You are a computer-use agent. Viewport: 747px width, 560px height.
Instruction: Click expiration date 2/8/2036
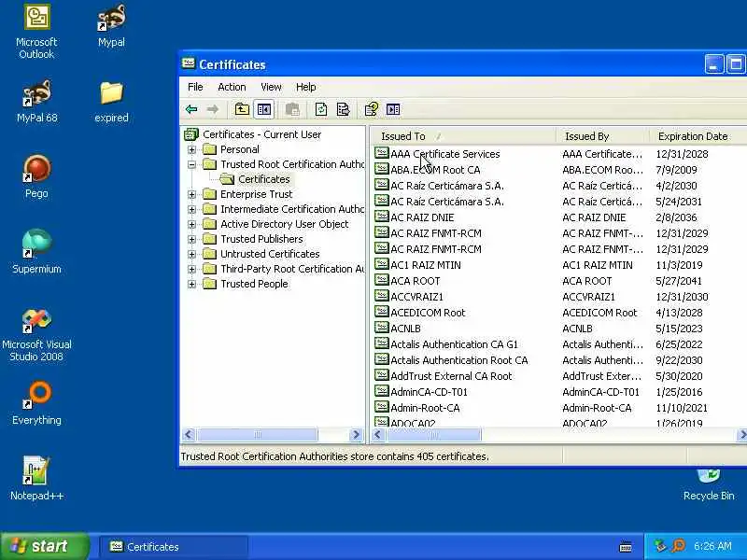(x=676, y=217)
